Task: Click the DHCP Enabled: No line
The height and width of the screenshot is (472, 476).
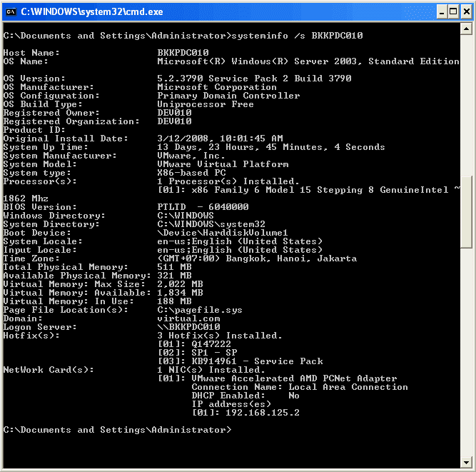Action: [245, 396]
